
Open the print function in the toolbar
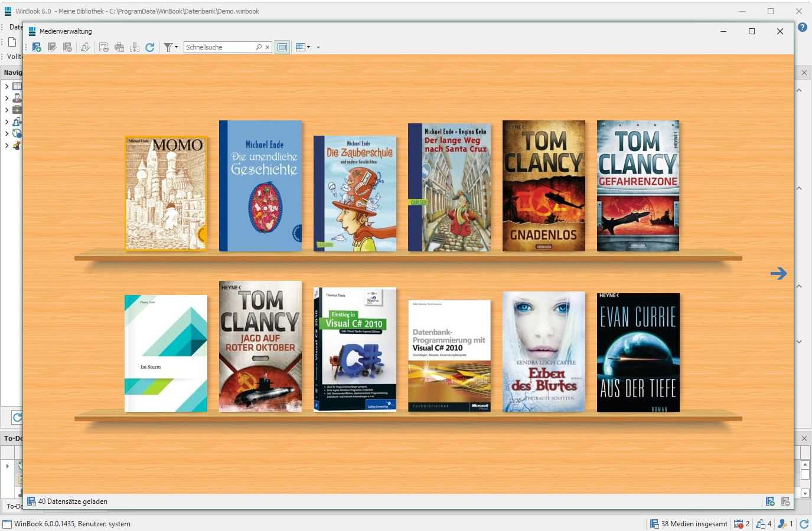tap(119, 47)
